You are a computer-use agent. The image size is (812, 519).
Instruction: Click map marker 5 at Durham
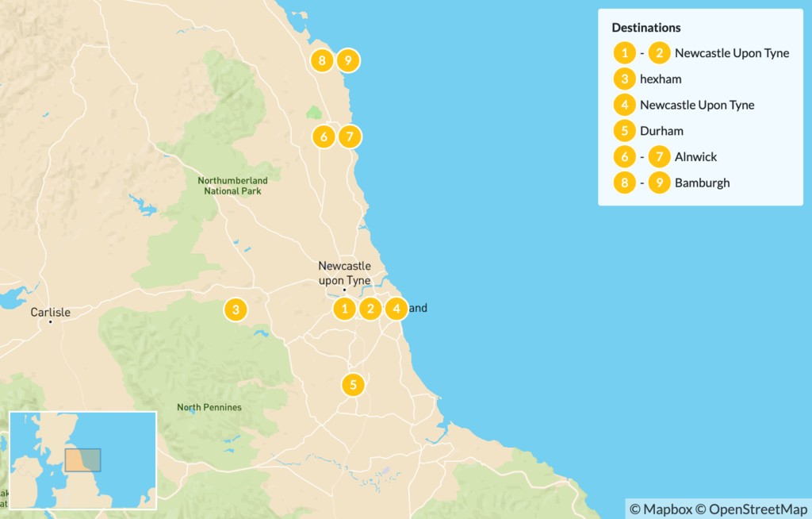(x=353, y=385)
